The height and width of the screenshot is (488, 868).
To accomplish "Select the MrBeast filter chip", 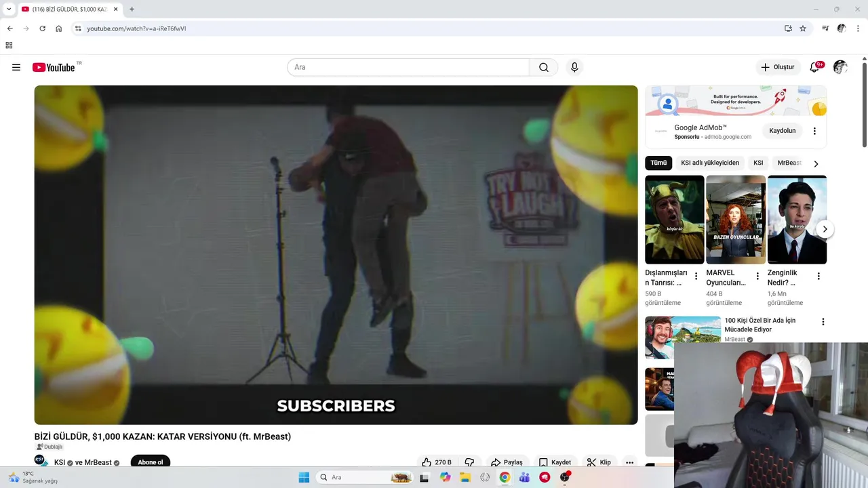I will tap(789, 163).
